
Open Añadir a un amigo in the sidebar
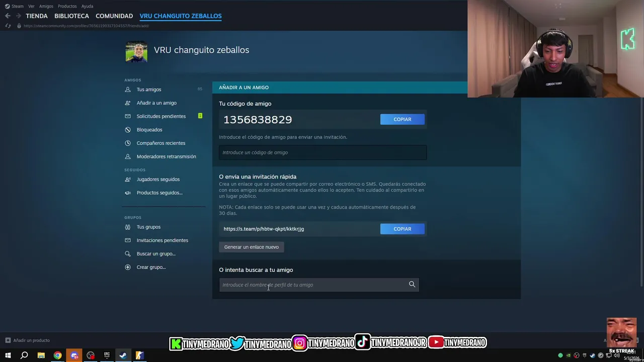tap(156, 103)
